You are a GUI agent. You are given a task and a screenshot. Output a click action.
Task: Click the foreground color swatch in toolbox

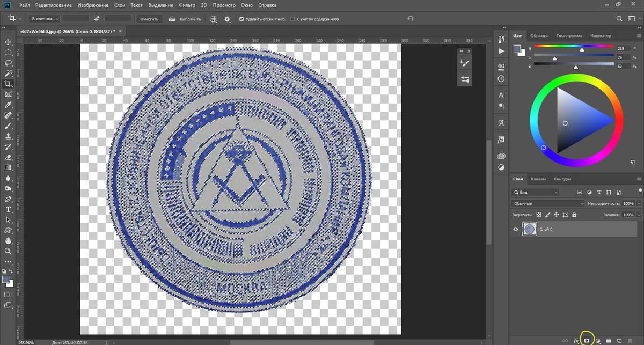[x=6, y=280]
